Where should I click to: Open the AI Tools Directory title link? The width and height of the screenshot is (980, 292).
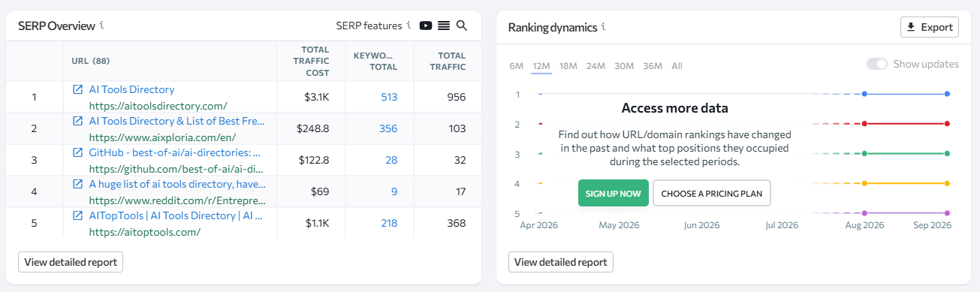tap(131, 89)
